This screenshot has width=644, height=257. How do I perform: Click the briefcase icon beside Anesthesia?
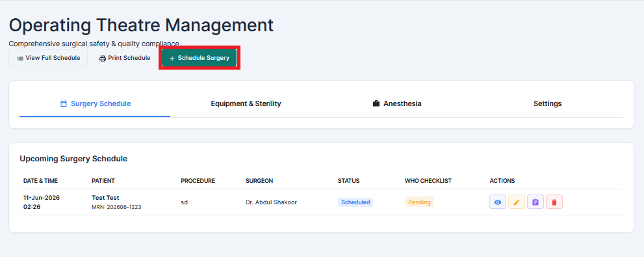[376, 103]
